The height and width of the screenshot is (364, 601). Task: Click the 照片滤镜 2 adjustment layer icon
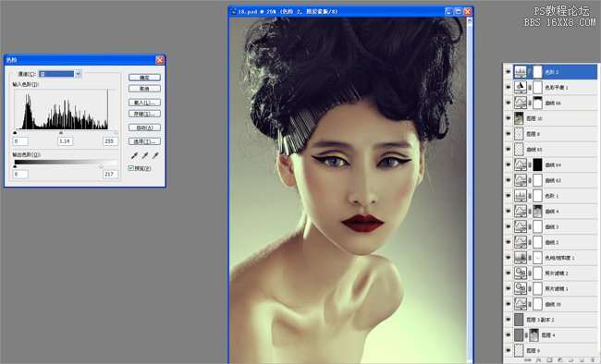[x=521, y=273]
